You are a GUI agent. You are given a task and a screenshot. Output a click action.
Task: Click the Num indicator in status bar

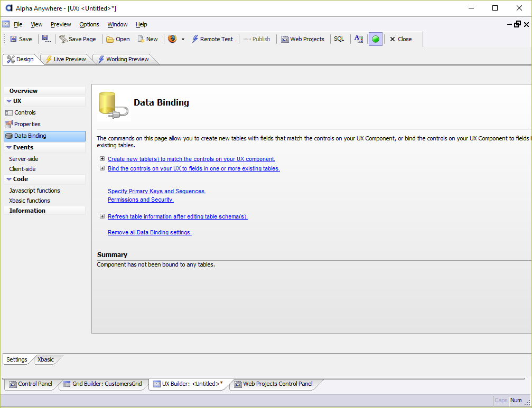516,400
